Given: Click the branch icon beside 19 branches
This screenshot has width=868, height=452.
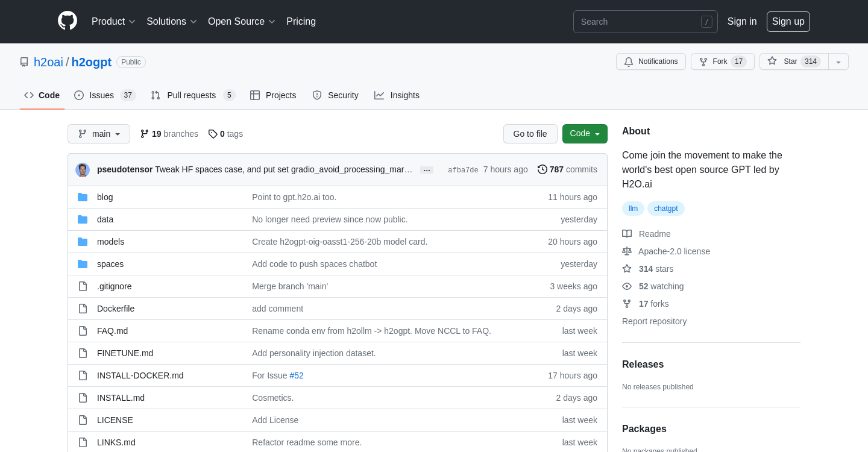Looking at the screenshot, I should pos(145,134).
